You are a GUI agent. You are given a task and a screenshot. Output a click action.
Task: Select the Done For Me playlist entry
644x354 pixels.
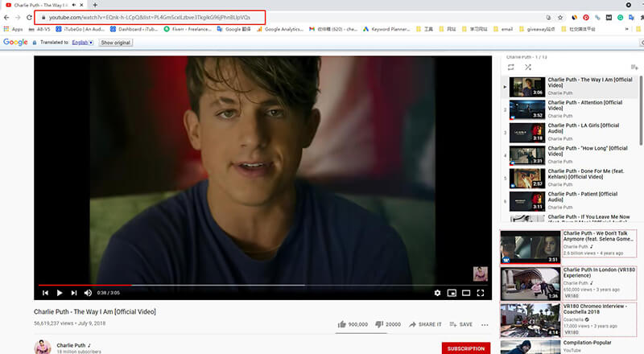tap(571, 179)
